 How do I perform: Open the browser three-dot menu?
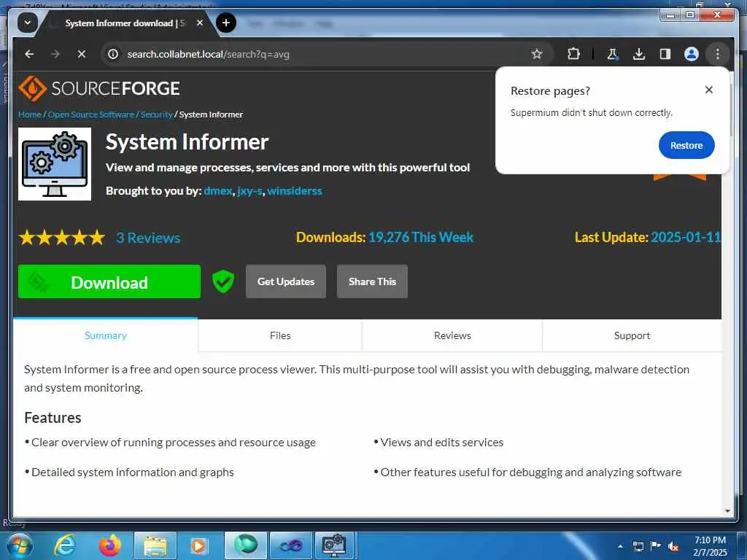click(718, 54)
